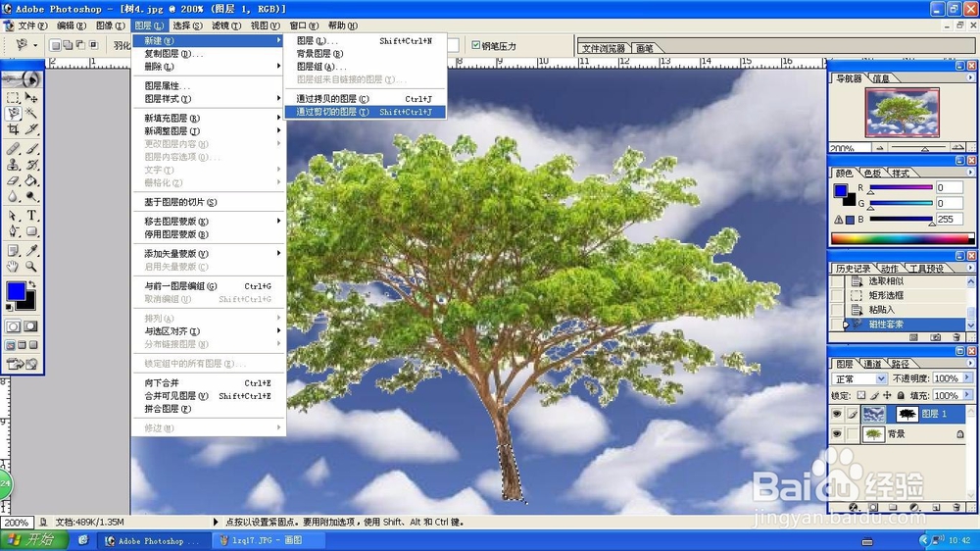Click 向下合并 menu command
The height and width of the screenshot is (551, 980).
click(209, 382)
